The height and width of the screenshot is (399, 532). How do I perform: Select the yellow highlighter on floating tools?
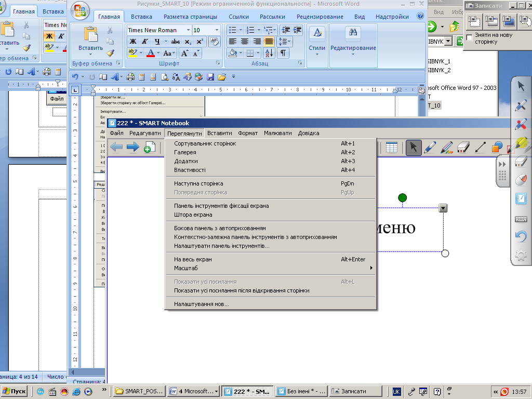522,143
